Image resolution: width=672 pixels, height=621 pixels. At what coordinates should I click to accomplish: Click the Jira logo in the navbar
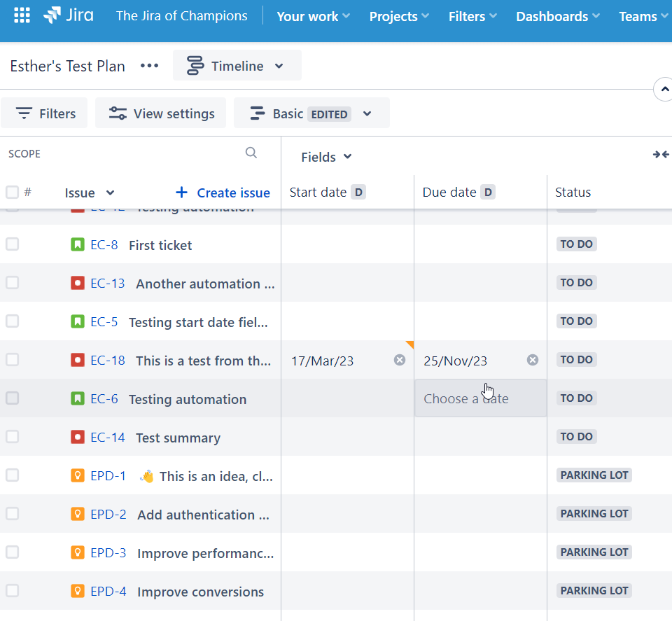68,15
